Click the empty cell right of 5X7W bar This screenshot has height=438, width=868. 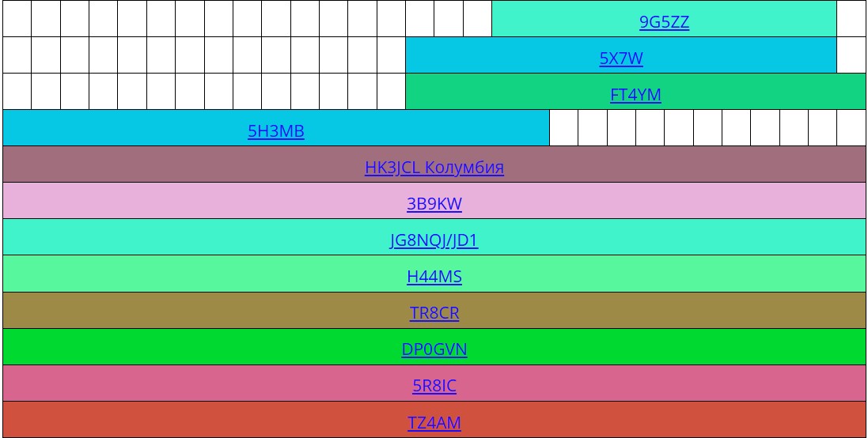pyautogui.click(x=851, y=55)
